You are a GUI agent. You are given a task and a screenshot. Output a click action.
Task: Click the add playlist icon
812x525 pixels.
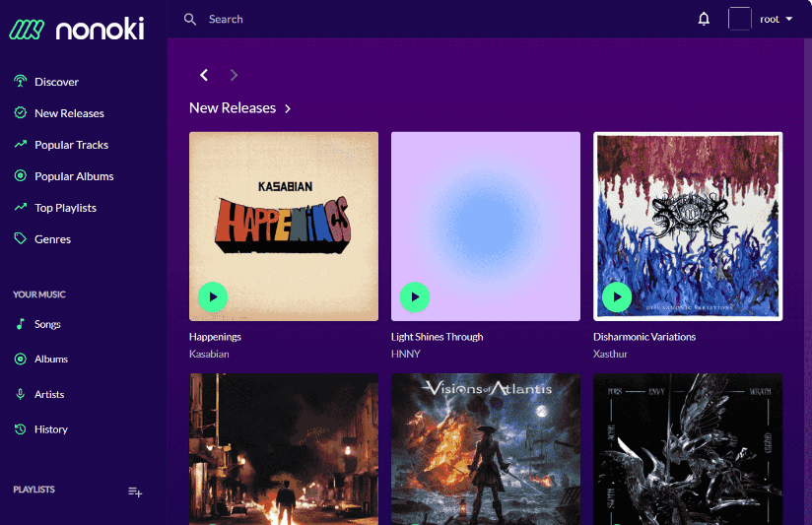pyautogui.click(x=135, y=492)
